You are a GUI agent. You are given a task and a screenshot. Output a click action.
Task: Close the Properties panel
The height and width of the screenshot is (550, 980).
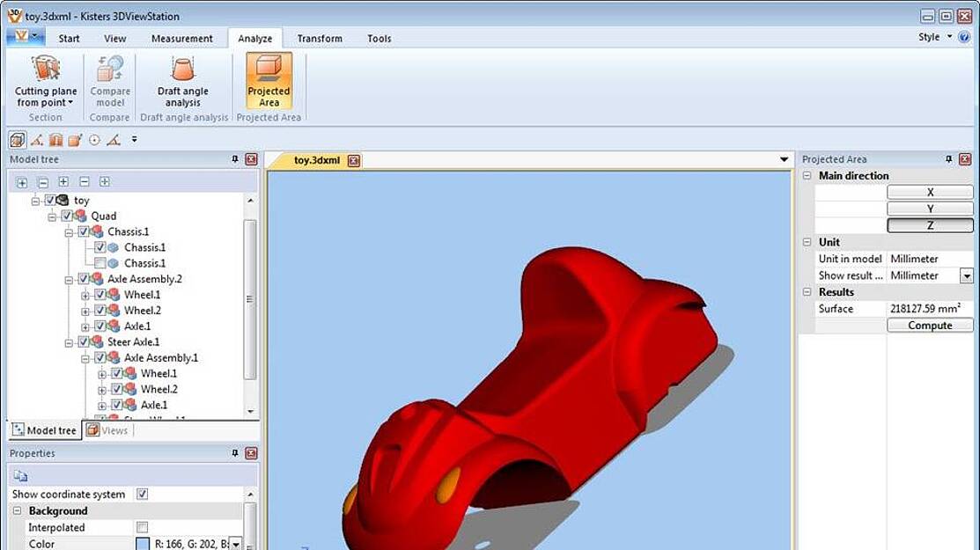pyautogui.click(x=251, y=453)
